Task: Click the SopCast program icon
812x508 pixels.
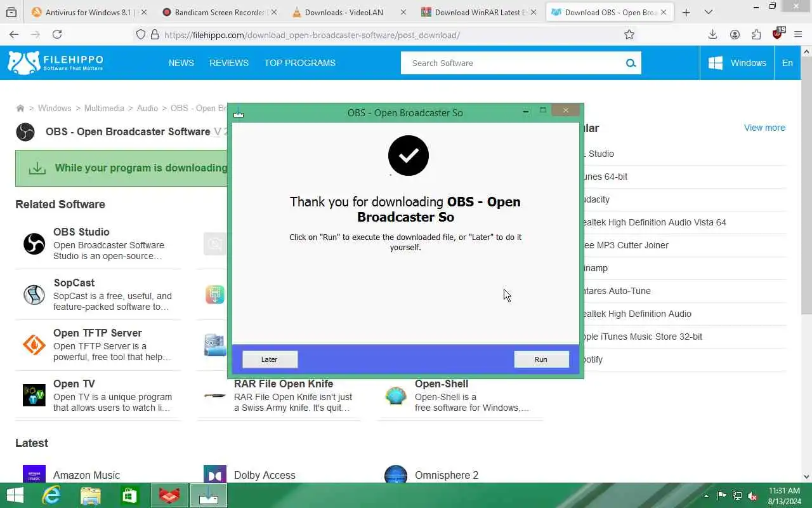Action: (x=34, y=295)
